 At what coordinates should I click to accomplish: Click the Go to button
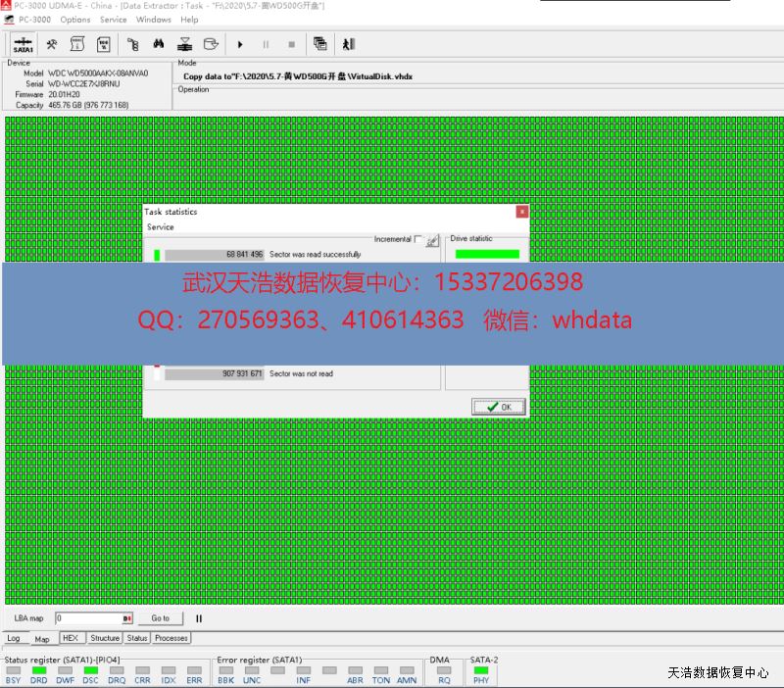pyautogui.click(x=161, y=618)
